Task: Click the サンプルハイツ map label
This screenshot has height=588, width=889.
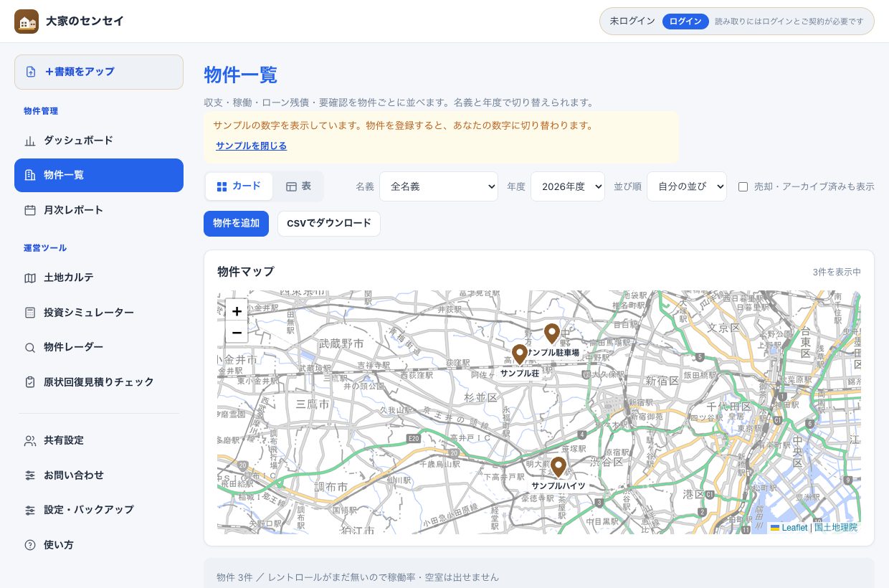Action: coord(558,485)
